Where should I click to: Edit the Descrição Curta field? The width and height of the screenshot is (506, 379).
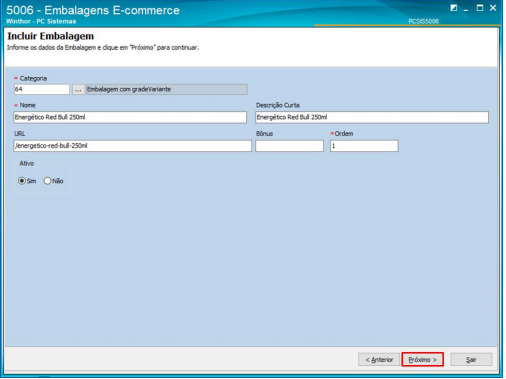[x=372, y=117]
